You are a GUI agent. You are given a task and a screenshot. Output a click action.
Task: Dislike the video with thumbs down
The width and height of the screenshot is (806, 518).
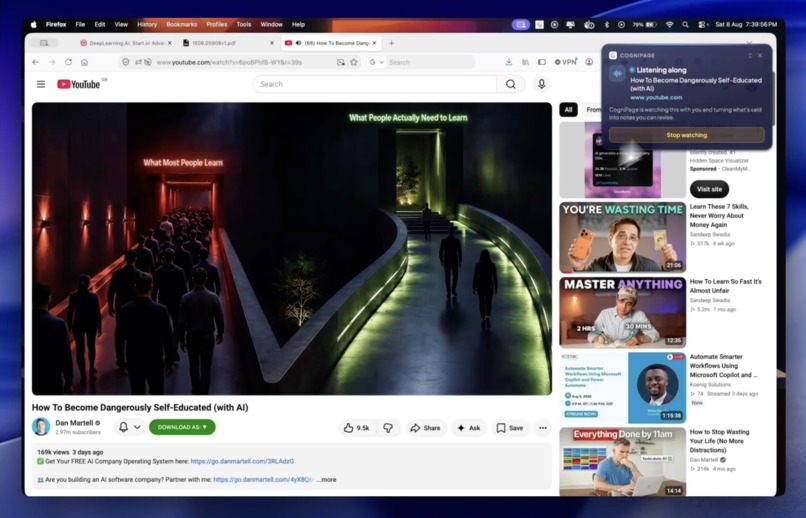tap(389, 428)
